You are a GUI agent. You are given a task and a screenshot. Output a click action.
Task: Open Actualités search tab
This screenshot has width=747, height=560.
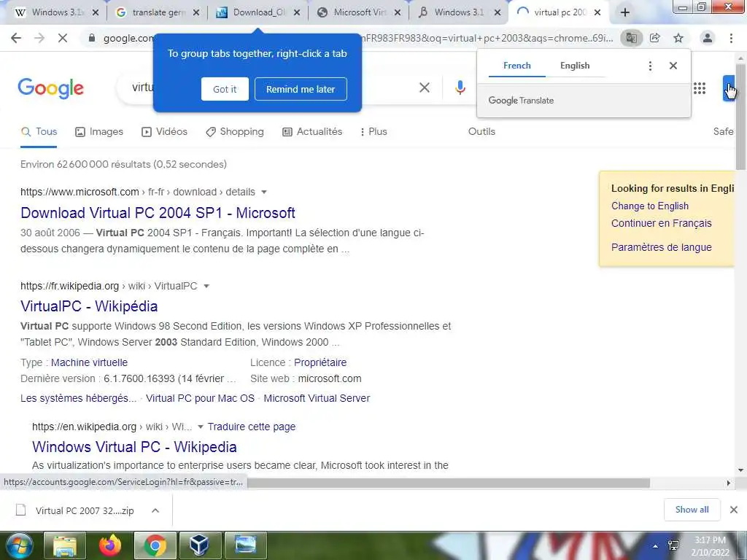(312, 132)
